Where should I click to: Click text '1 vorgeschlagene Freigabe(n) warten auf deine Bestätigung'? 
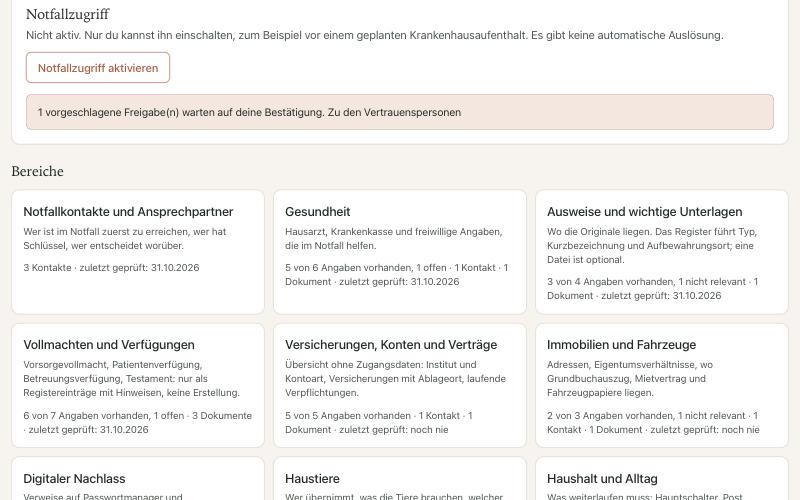click(181, 112)
